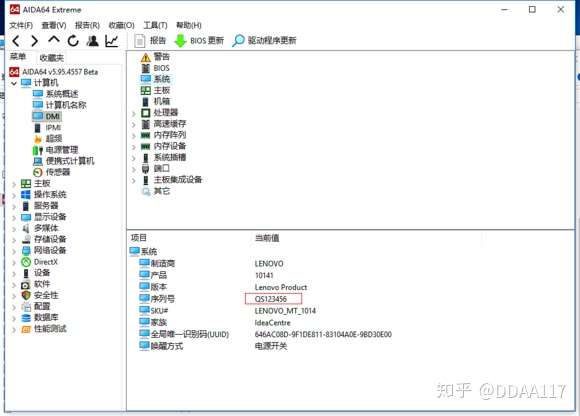580x416 pixels.
Task: Click the Refresh icon in the toolbar
Action: pyautogui.click(x=73, y=41)
